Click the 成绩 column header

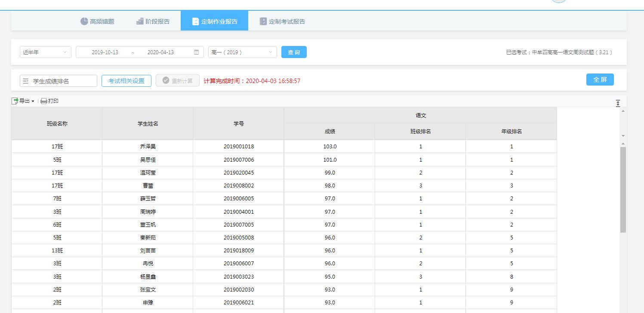tap(330, 132)
